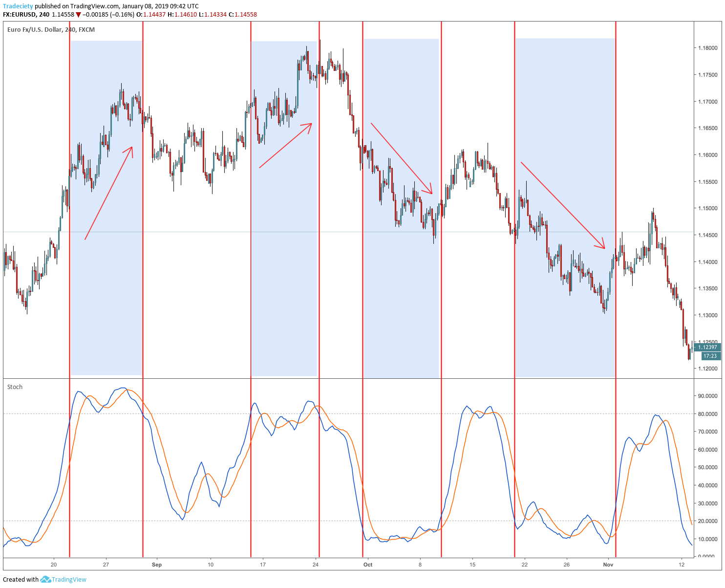Select the rightmost red vertical line
This screenshot has width=725, height=588.
coord(616,293)
